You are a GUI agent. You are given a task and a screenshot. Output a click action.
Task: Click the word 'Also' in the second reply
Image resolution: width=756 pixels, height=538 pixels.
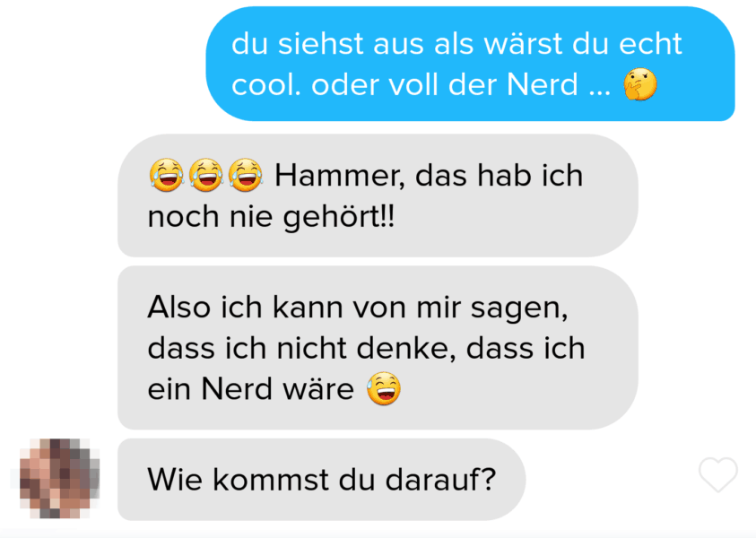178,307
